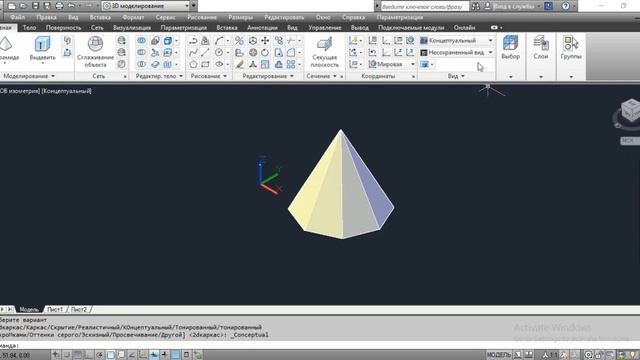The height and width of the screenshot is (360, 640).
Task: Select the Spline tool in the Рисование panel
Action: [193, 52]
